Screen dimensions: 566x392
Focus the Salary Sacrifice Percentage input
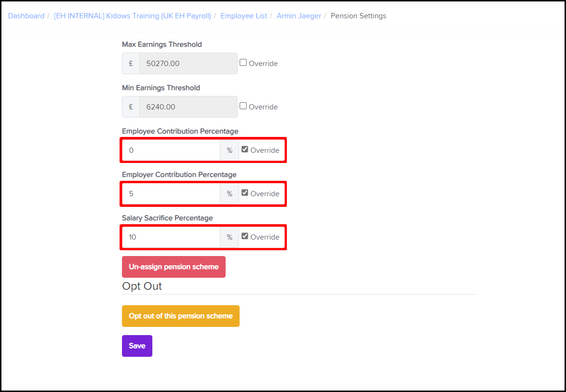[x=171, y=237]
